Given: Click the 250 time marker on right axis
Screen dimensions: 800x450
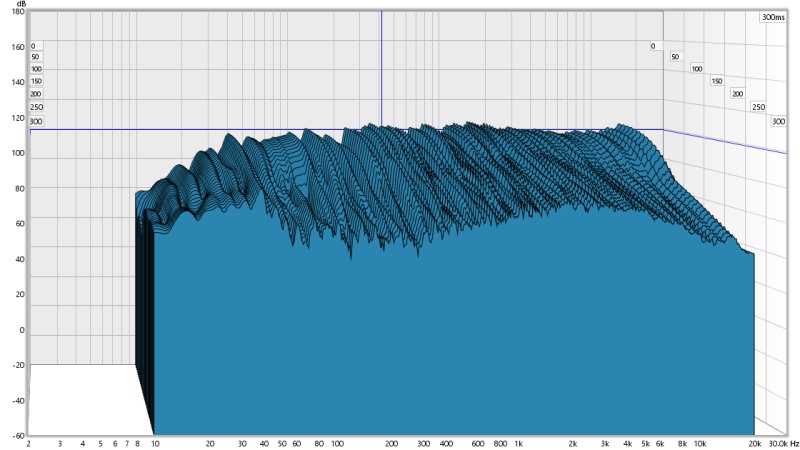Looking at the screenshot, I should 758,107.
